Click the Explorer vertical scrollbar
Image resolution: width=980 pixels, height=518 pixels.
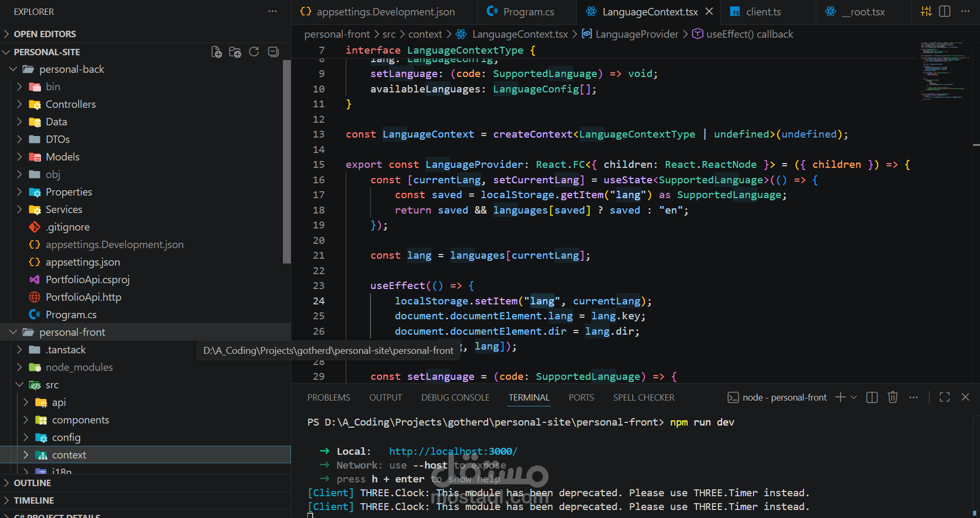pos(287,162)
